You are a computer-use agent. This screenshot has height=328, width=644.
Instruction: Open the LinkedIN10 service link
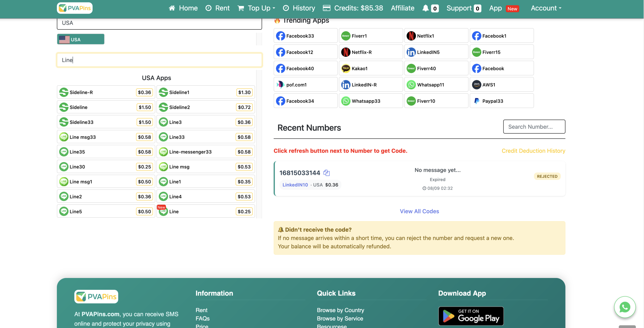[x=295, y=185]
